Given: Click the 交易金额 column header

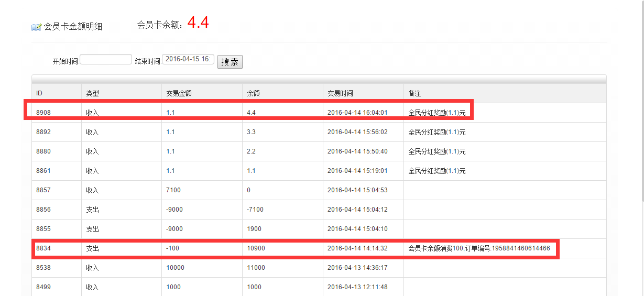Looking at the screenshot, I should pos(179,93).
